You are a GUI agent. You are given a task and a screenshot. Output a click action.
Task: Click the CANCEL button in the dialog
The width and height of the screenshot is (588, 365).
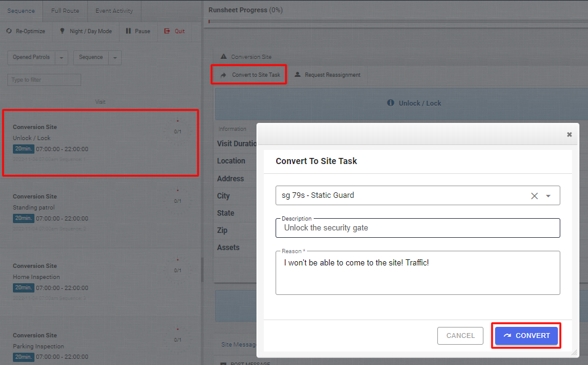coord(460,336)
